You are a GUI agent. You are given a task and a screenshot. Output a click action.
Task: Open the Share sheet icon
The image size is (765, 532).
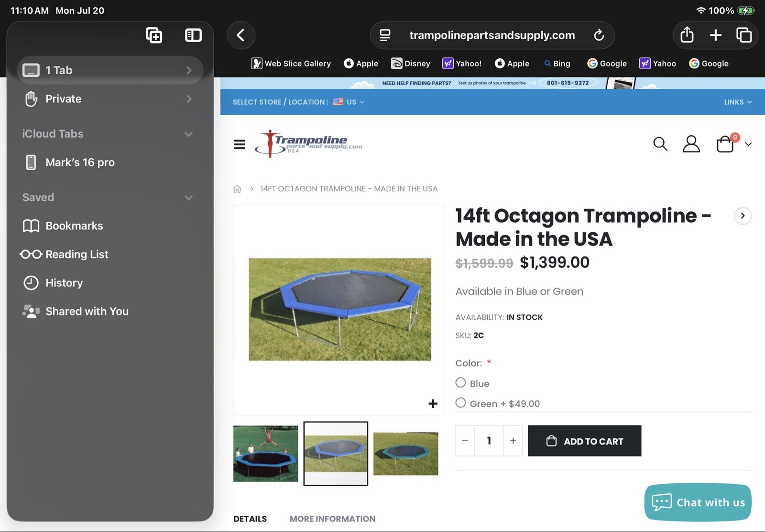point(687,35)
